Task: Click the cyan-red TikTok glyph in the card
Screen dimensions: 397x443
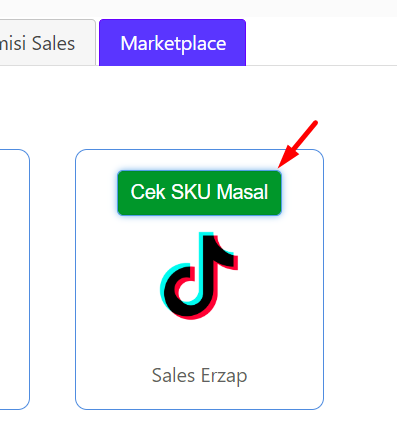Action: pos(199,276)
